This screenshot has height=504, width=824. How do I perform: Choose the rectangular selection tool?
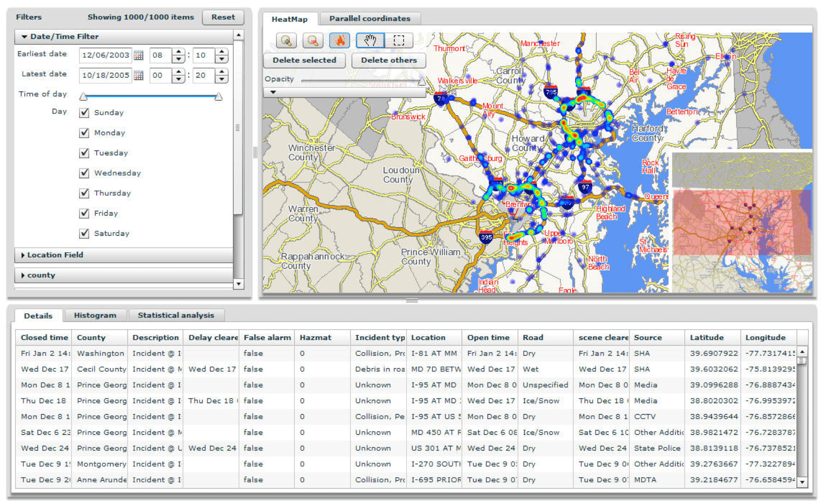pyautogui.click(x=399, y=40)
